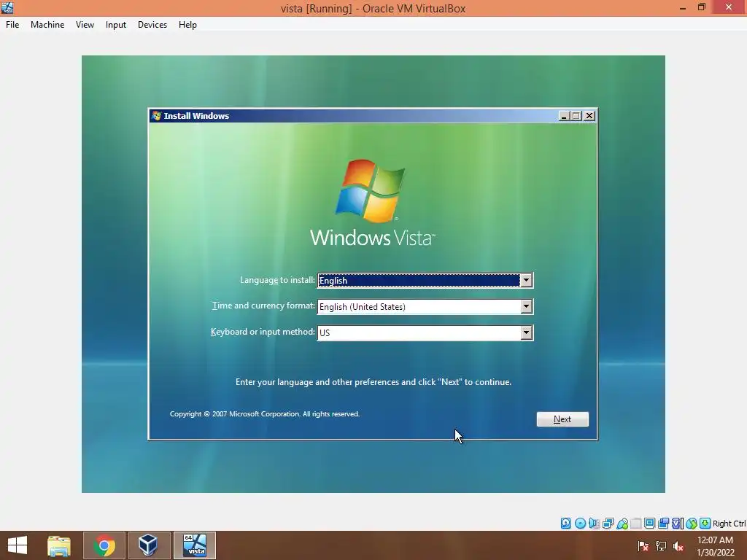Open File Explorer from the taskbar
This screenshot has width=747, height=560.
pos(59,545)
